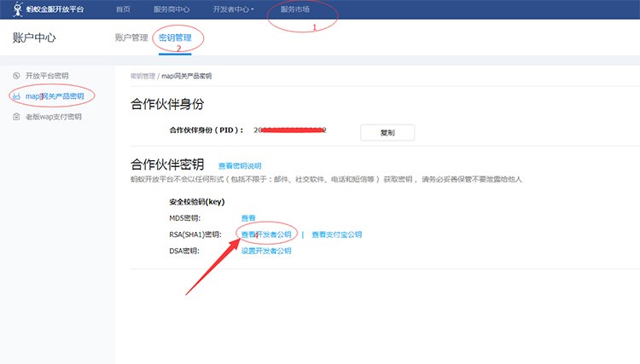Click the 合作伙伴密钥 section heading
The image size is (640, 364).
coord(167,165)
